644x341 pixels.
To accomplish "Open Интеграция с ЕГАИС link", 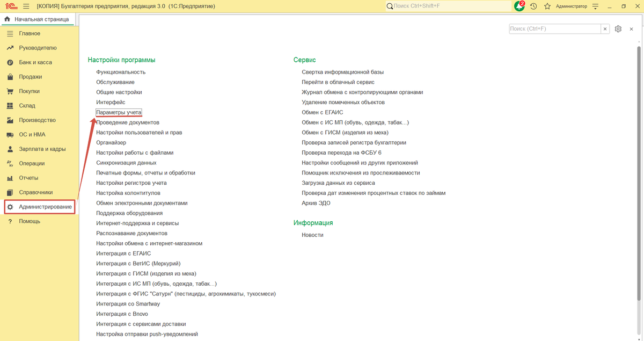I will pos(123,253).
